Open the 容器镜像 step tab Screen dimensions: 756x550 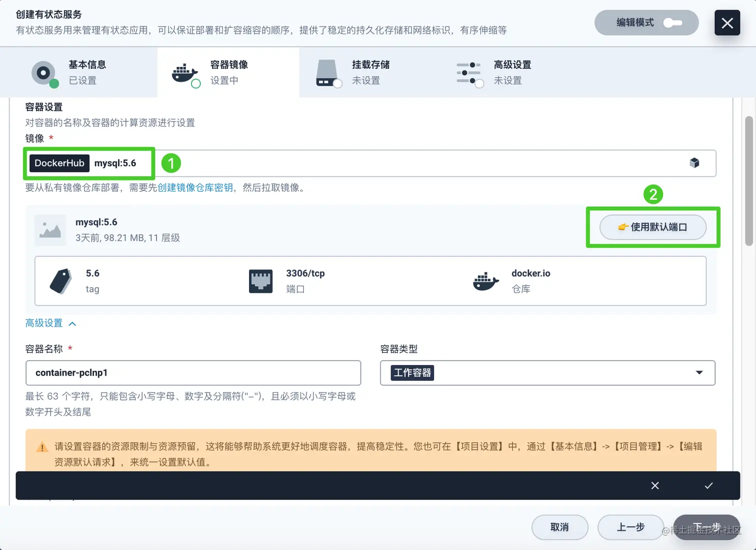pyautogui.click(x=228, y=72)
